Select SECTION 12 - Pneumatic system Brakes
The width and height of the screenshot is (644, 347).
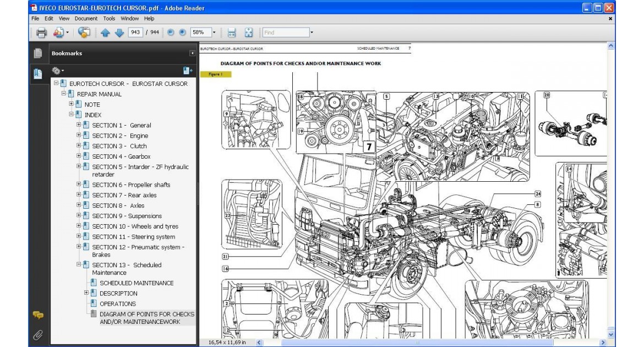(x=138, y=251)
